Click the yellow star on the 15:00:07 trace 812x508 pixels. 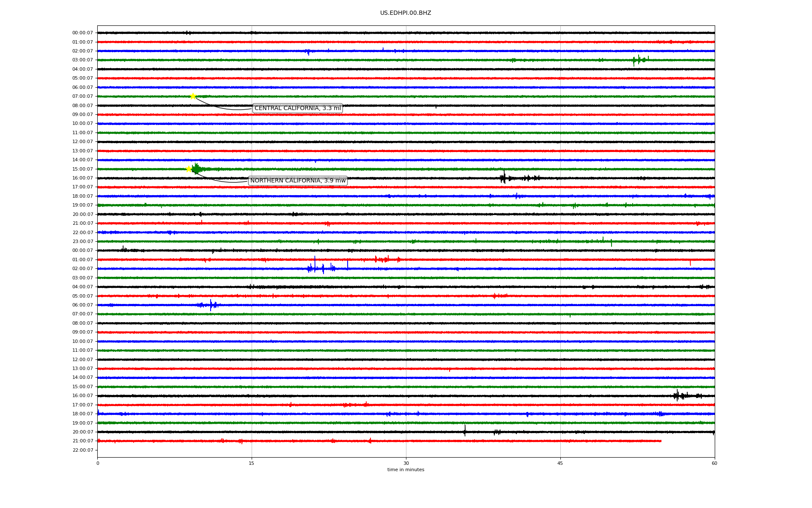[189, 169]
